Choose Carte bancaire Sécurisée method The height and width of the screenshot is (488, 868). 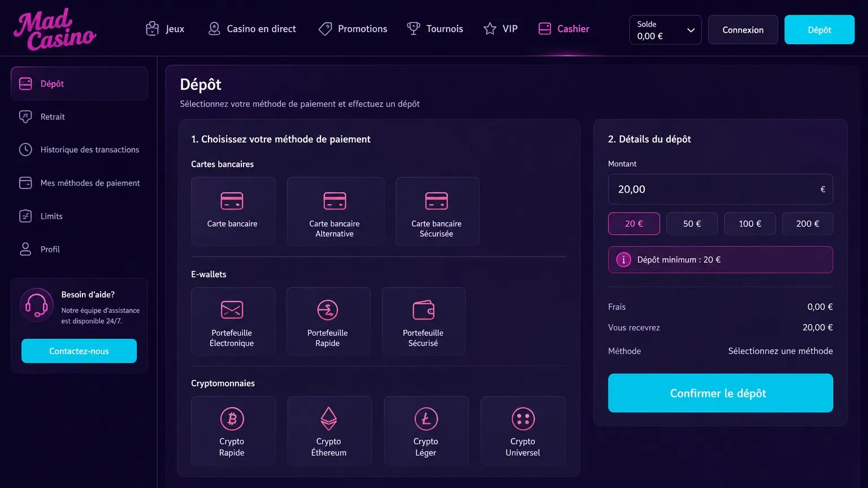point(437,211)
